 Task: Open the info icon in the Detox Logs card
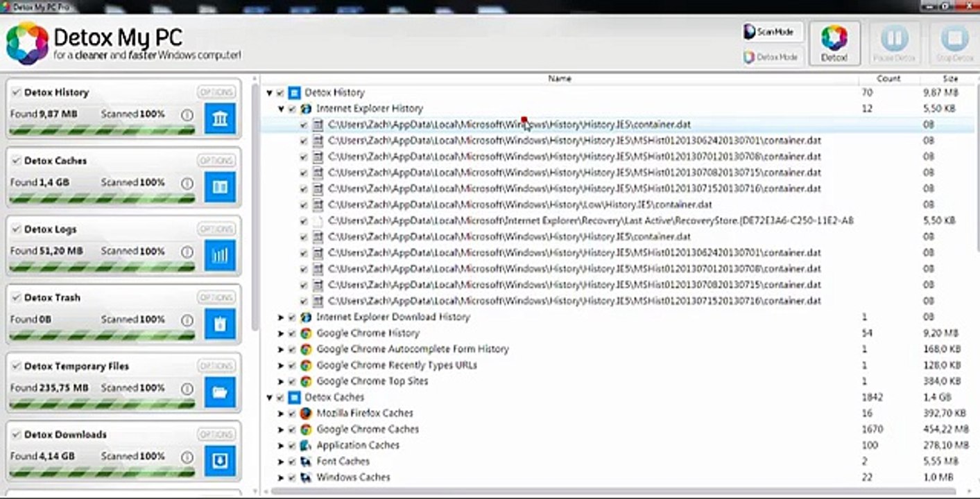(x=187, y=252)
